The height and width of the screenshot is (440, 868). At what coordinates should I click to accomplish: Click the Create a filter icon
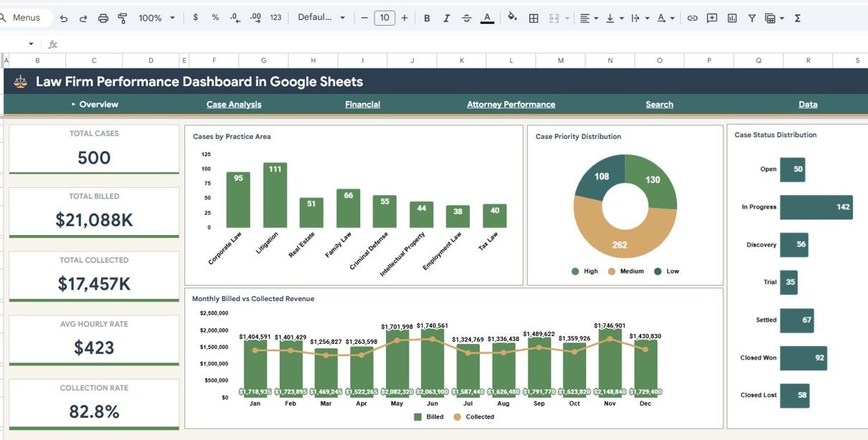[752, 18]
